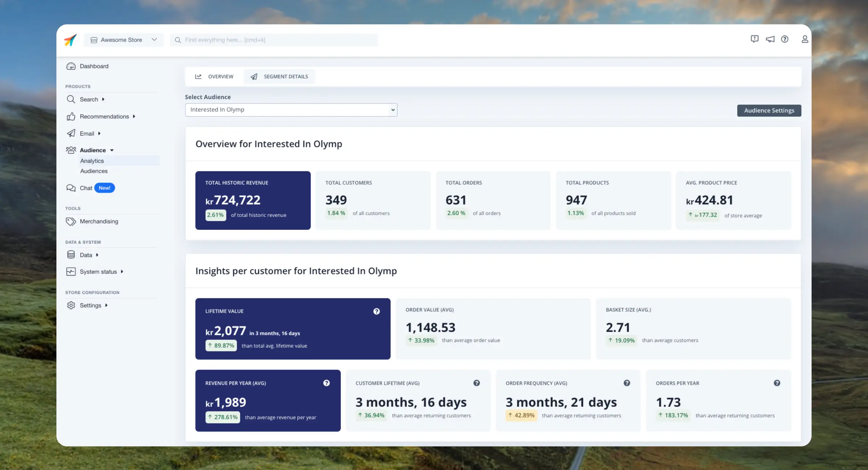The height and width of the screenshot is (470, 868).
Task: Switch to the Overview tab
Action: pyautogui.click(x=214, y=77)
